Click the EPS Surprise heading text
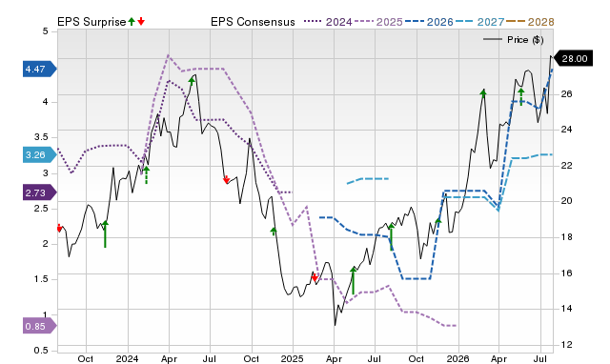610x364 pixels. click(91, 22)
